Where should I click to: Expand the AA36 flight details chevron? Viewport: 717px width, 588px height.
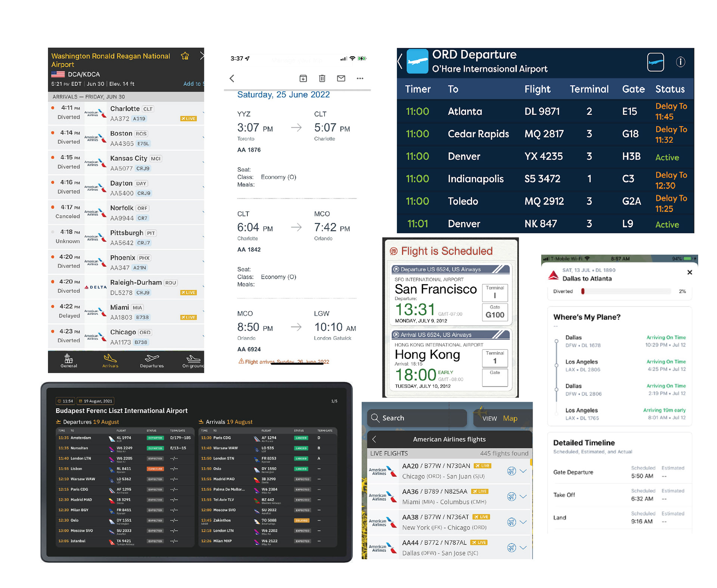coord(524,497)
